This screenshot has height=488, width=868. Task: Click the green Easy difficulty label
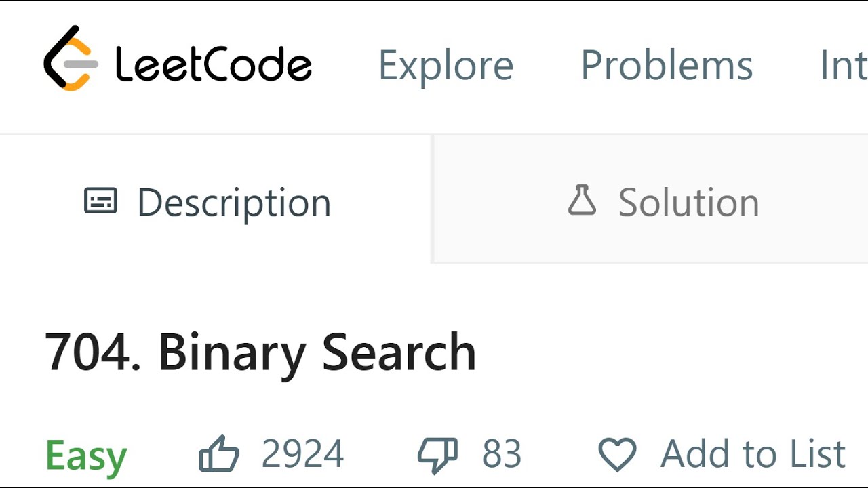click(x=86, y=455)
